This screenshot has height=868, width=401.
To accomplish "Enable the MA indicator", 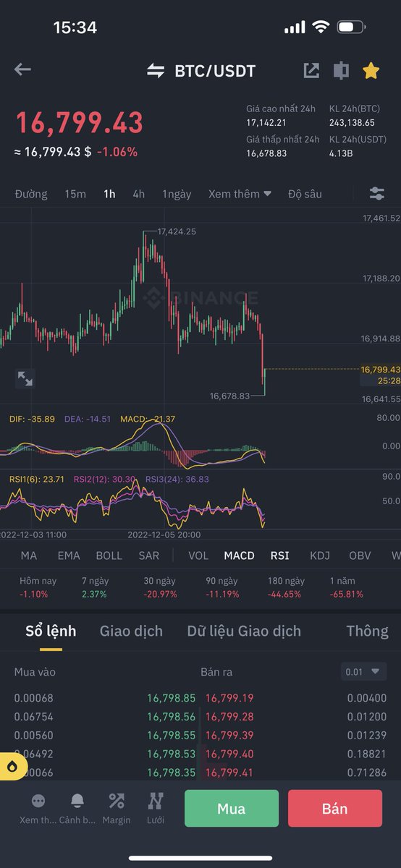I will point(29,556).
